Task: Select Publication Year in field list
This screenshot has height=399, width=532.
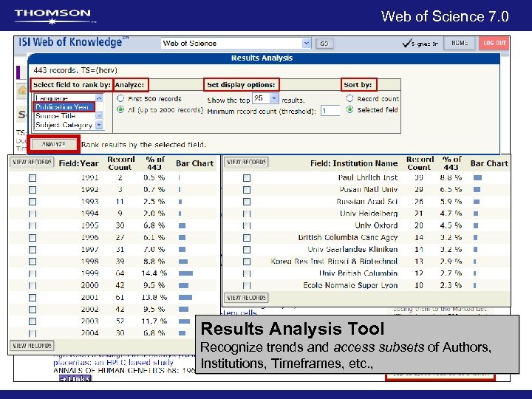Action: (64, 107)
